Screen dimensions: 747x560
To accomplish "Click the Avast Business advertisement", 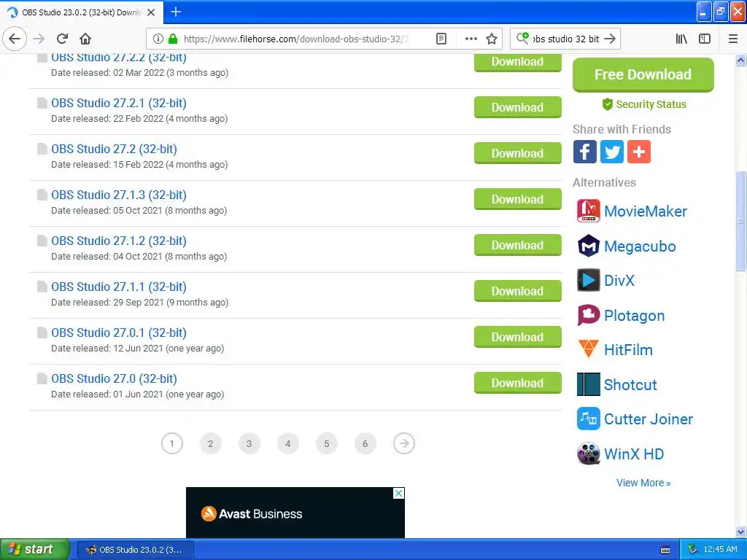I will click(295, 513).
